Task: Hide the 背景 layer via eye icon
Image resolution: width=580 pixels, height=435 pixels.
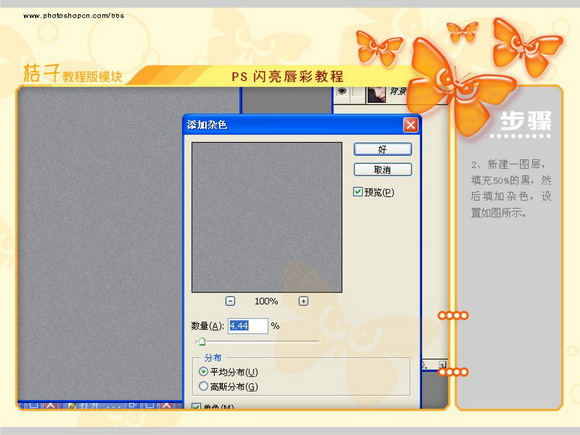Action: coord(342,91)
